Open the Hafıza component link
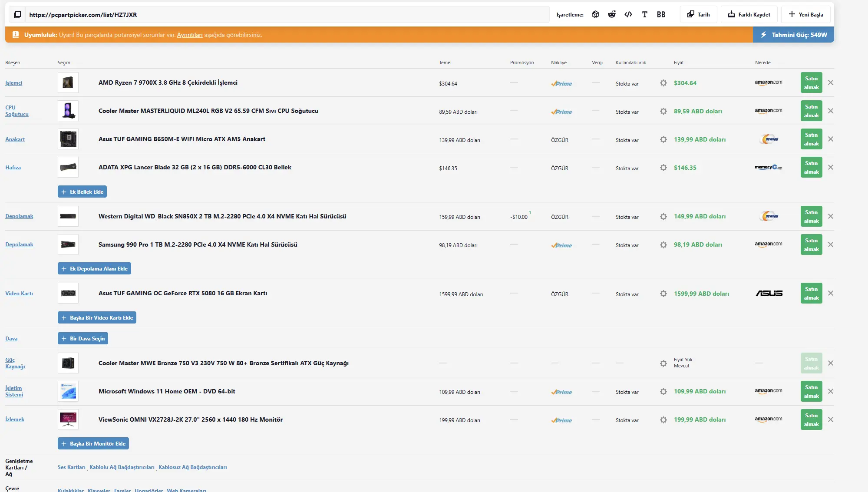The image size is (868, 492). click(x=13, y=167)
